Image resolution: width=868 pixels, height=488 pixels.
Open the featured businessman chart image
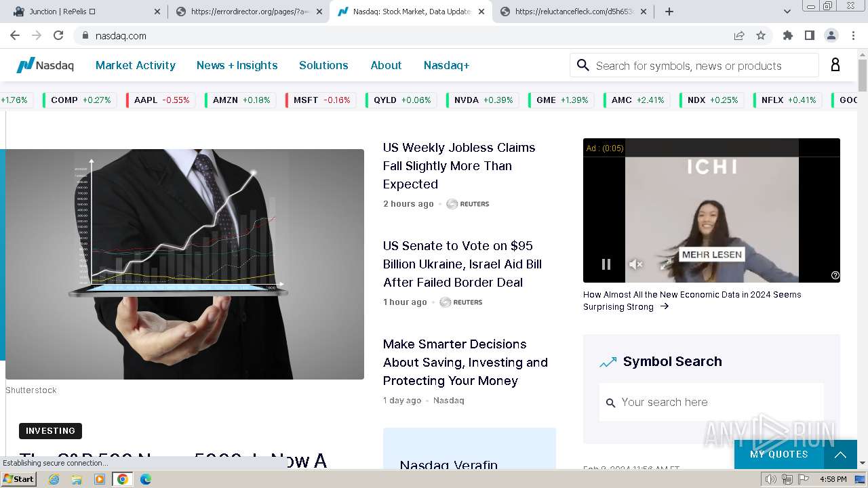184,264
